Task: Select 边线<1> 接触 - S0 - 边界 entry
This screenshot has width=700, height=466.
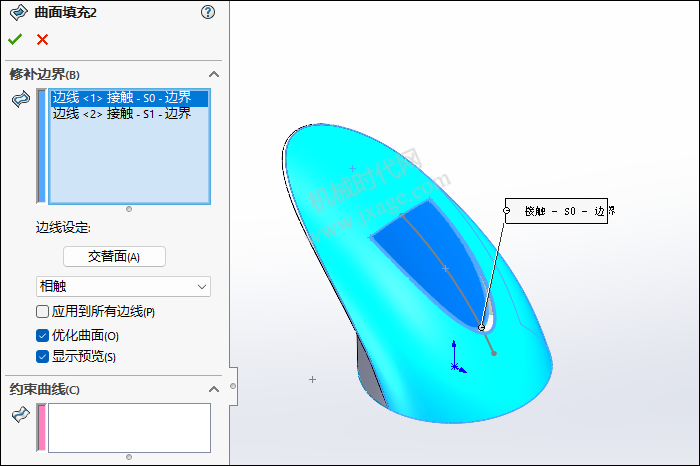Action: pyautogui.click(x=129, y=98)
